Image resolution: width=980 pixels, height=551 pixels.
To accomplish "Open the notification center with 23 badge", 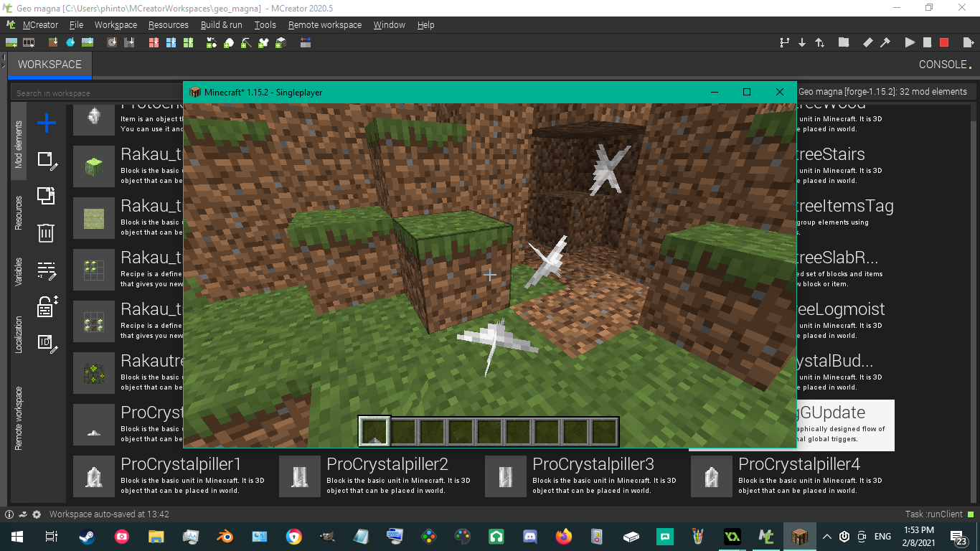I will coord(958,537).
